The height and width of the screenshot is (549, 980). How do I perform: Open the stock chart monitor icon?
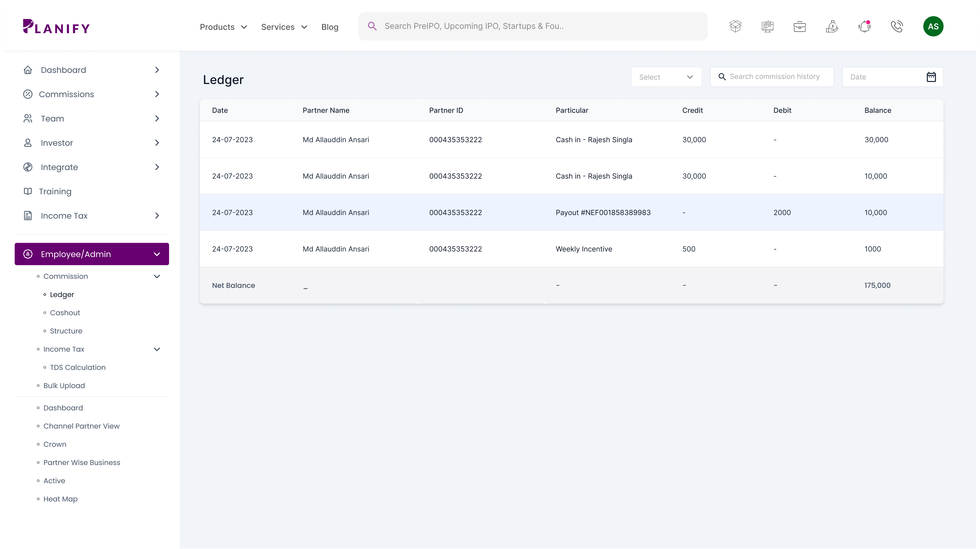coord(768,26)
